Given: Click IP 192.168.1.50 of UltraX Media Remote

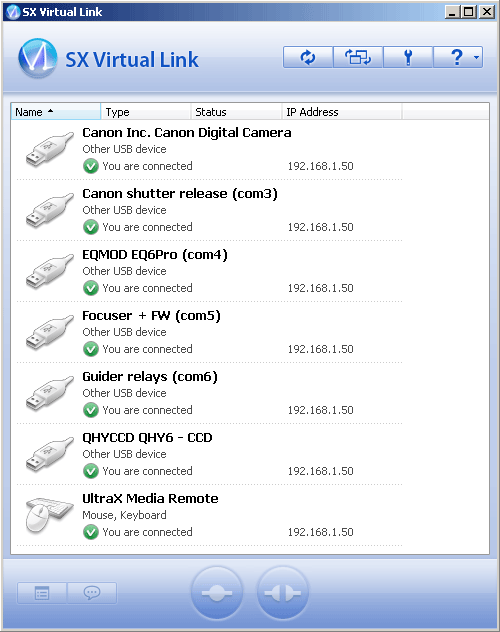Looking at the screenshot, I should click(x=320, y=532).
